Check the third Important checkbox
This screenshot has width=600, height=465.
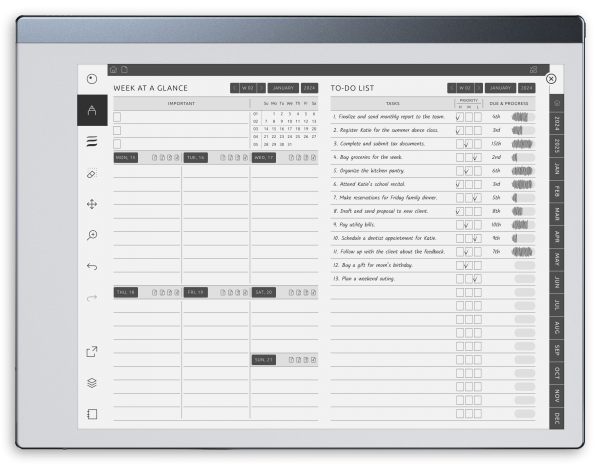(x=117, y=144)
